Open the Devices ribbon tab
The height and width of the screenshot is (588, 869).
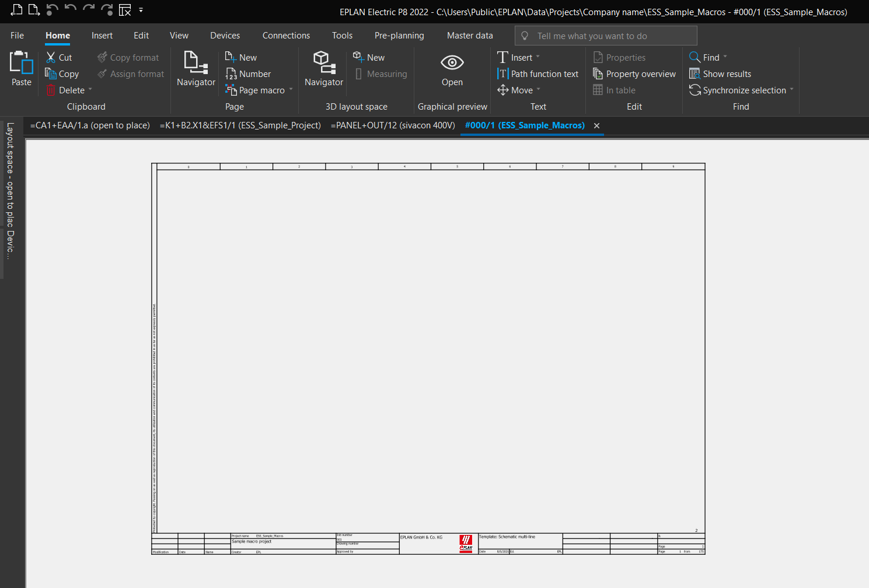pos(225,36)
